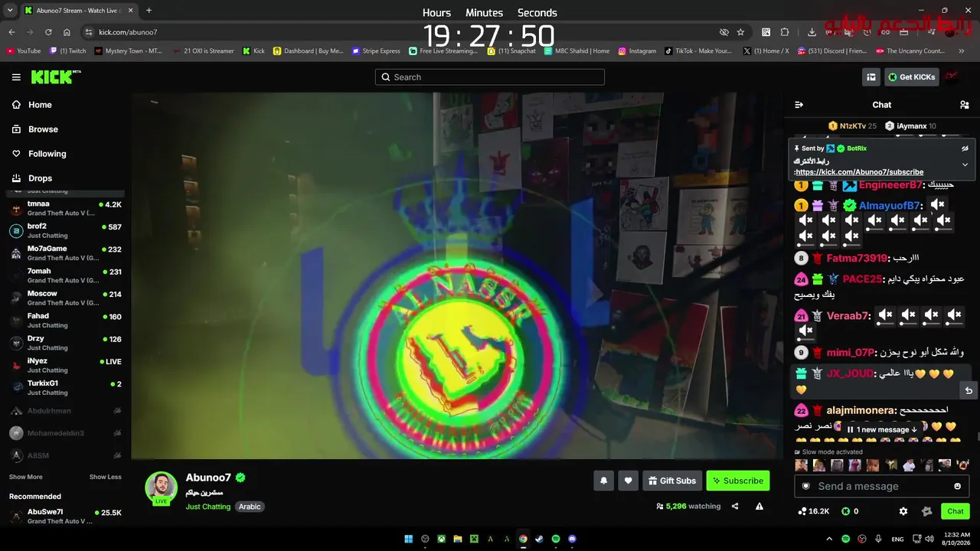This screenshot has height=551, width=980.
Task: Open Drzy's channel in sidebar
Action: point(66,343)
